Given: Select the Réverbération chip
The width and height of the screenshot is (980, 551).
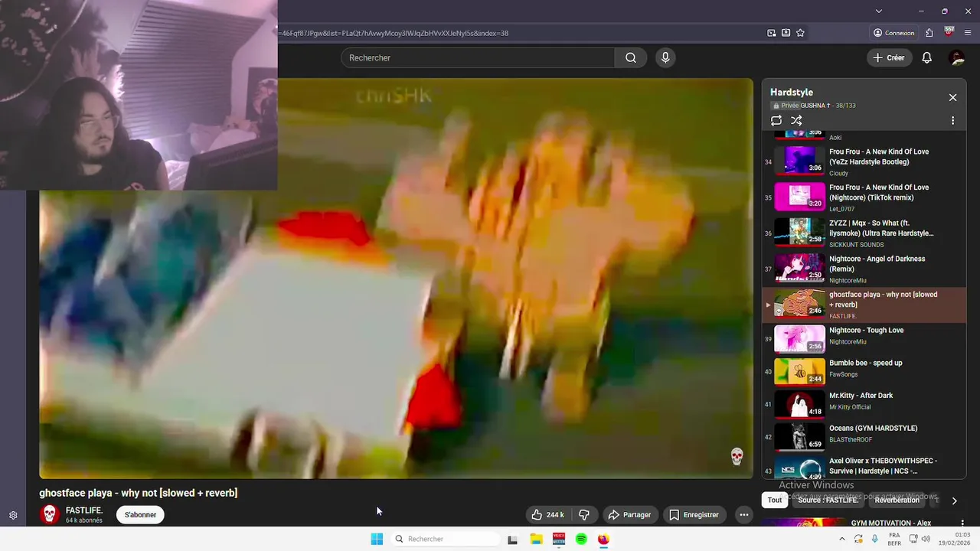Looking at the screenshot, I should tap(897, 500).
